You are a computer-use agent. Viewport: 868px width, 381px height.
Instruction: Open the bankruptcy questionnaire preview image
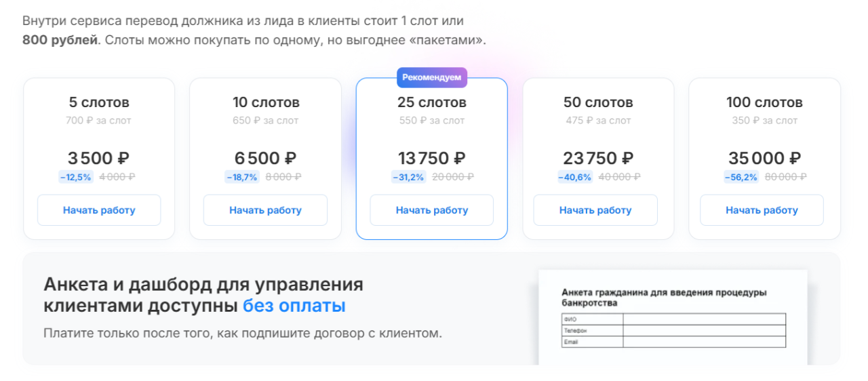(x=673, y=317)
